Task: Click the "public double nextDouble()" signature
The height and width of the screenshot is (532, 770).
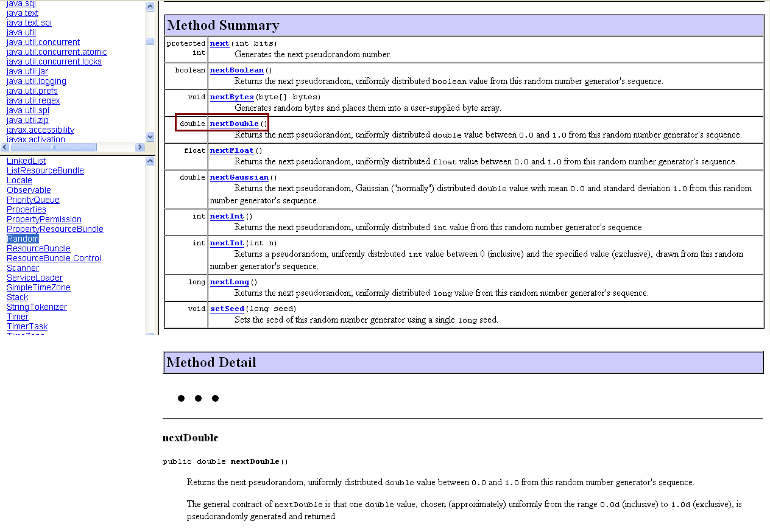Action: 225,461
